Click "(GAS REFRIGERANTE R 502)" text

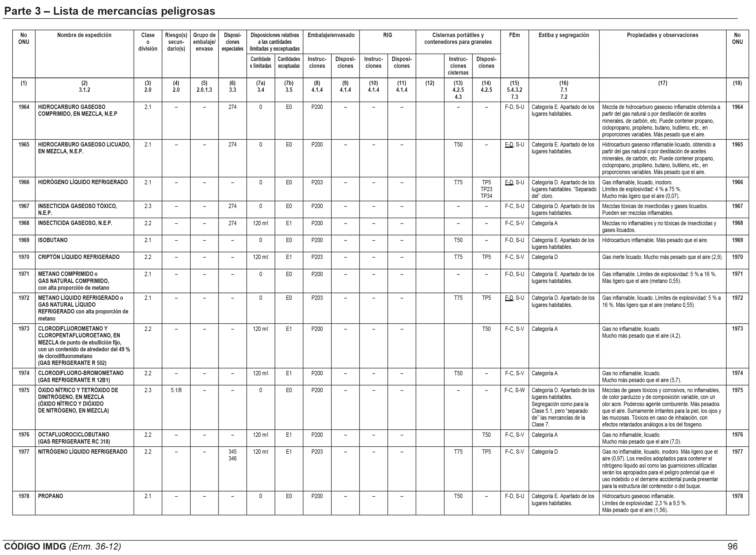(72, 363)
